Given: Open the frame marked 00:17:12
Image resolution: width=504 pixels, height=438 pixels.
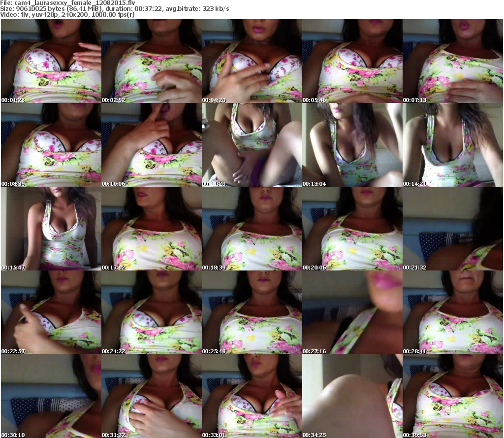Looking at the screenshot, I should [152, 229].
